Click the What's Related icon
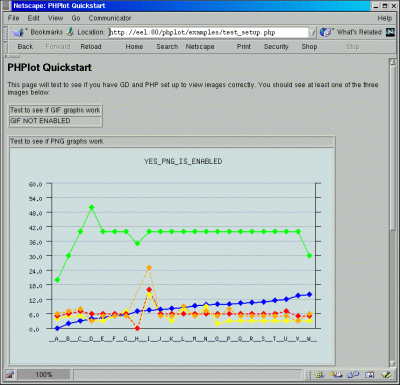Screen dimensions: 400x385 pyautogui.click(x=326, y=32)
